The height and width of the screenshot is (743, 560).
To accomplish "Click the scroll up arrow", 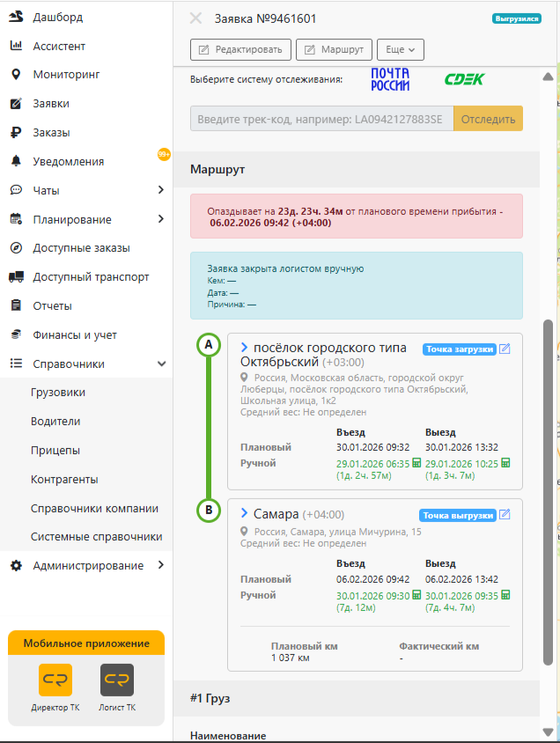I will pos(549,77).
